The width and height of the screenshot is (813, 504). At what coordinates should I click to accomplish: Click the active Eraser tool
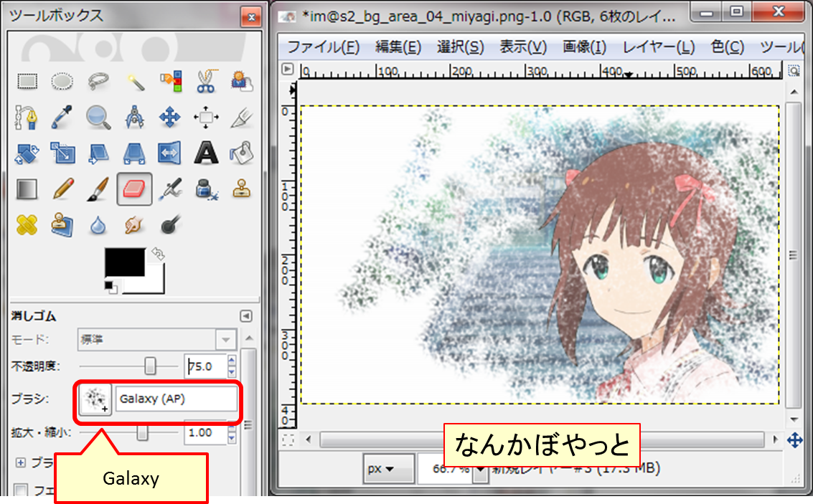coord(134,189)
